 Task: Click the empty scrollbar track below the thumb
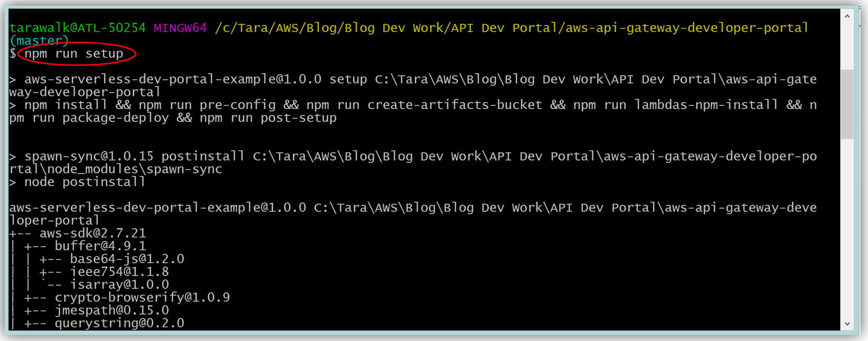click(847, 228)
